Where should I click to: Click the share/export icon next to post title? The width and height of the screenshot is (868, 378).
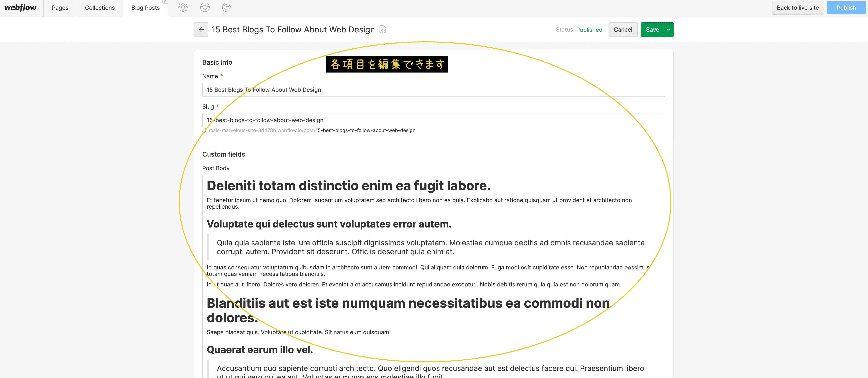[x=384, y=29]
